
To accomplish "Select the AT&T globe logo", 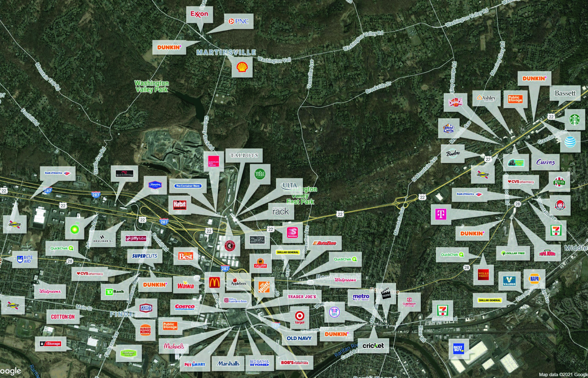I will [x=570, y=142].
